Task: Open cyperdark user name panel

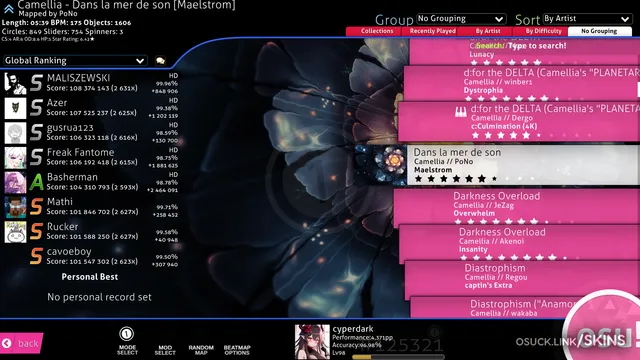Action: pyautogui.click(x=369, y=342)
